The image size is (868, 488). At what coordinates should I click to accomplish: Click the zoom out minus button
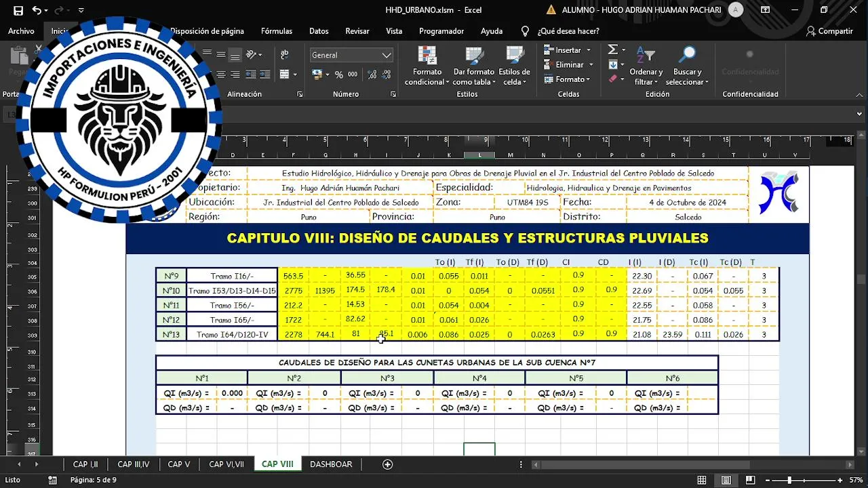coord(768,480)
